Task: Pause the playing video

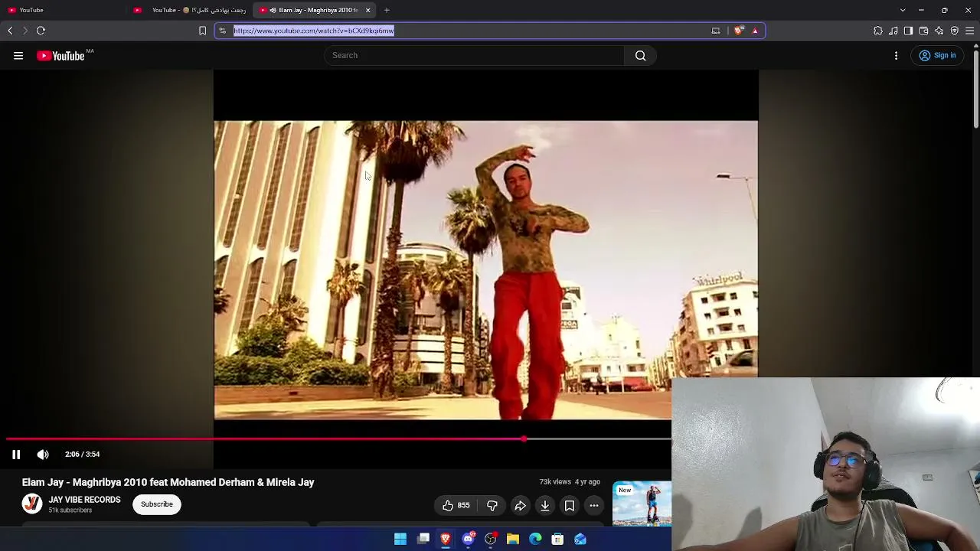Action: point(16,455)
